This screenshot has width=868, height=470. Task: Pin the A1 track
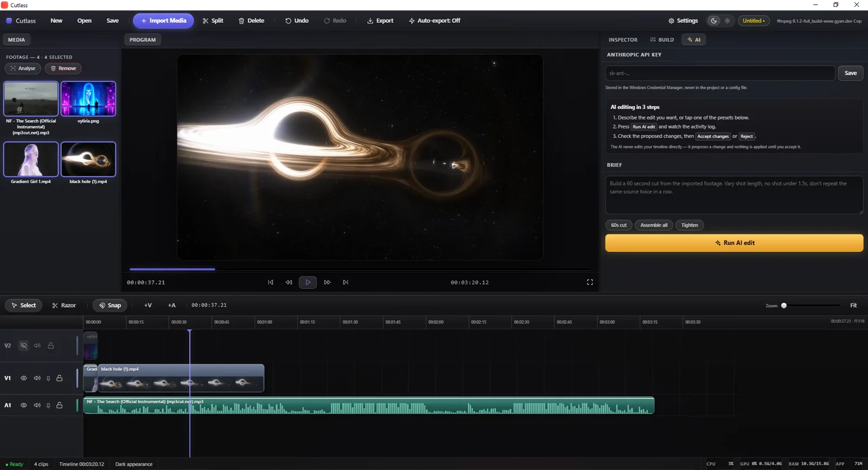(48, 405)
